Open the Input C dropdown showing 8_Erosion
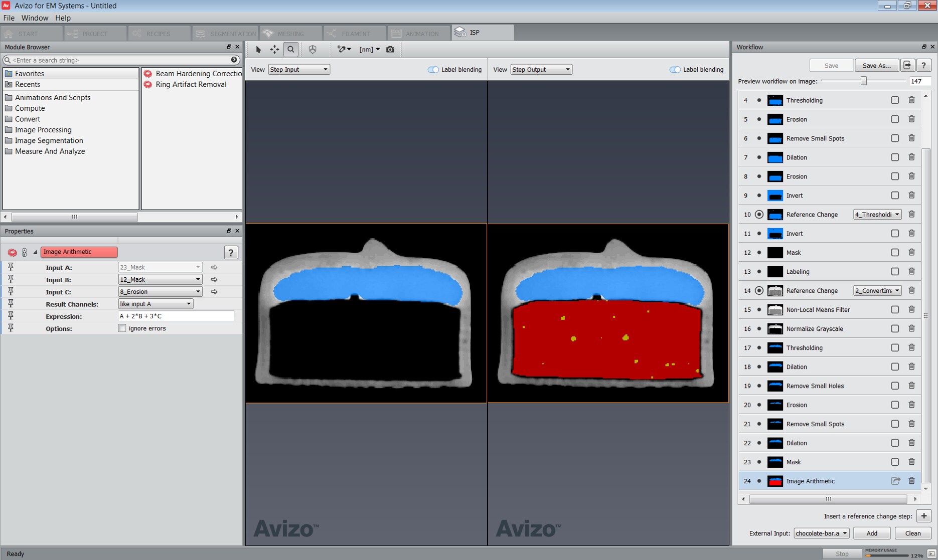The image size is (938, 560). point(160,291)
